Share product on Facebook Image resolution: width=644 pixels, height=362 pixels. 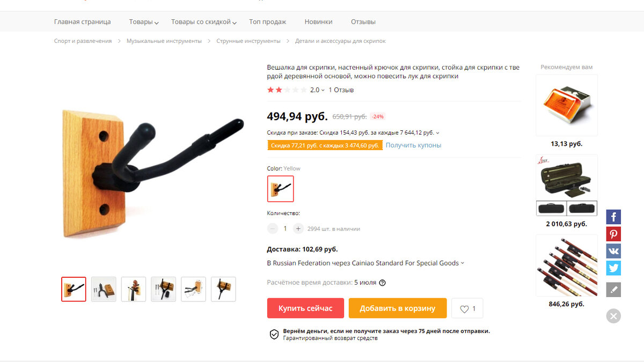[x=613, y=217]
